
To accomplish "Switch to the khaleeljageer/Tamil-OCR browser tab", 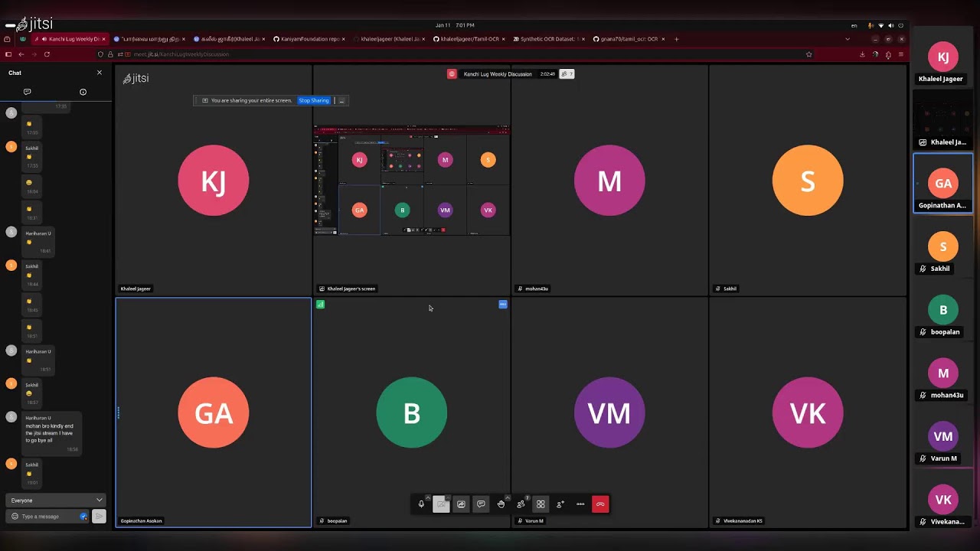I will coord(469,39).
